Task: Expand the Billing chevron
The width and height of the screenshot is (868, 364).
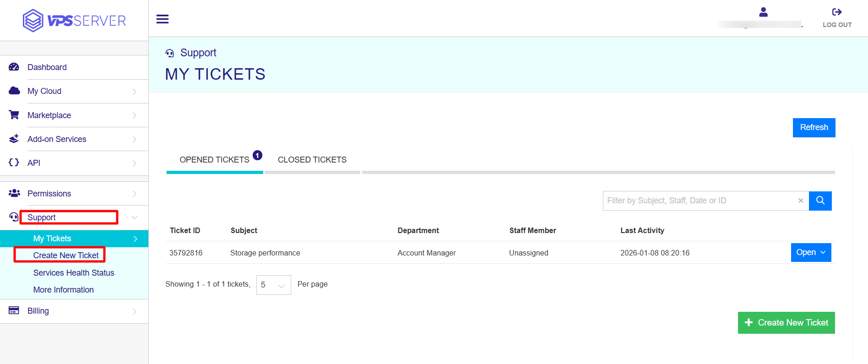Action: coord(135,311)
